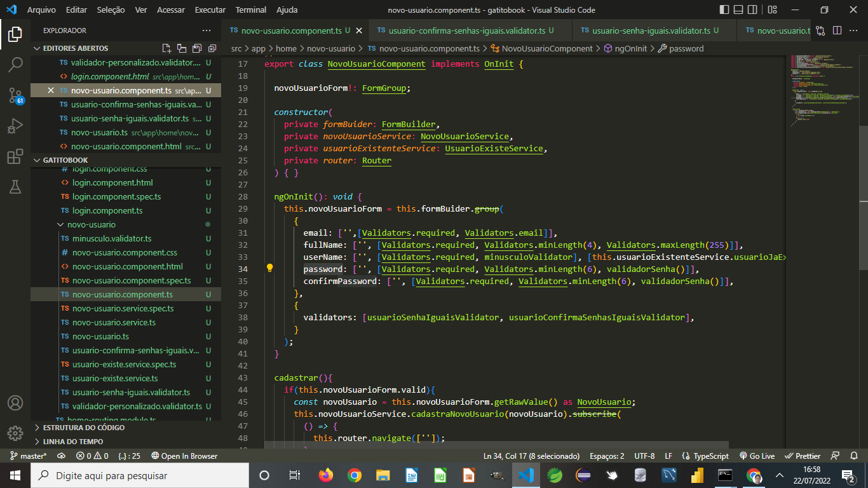
Task: Open errors and warnings counter in status bar
Action: [x=92, y=456]
